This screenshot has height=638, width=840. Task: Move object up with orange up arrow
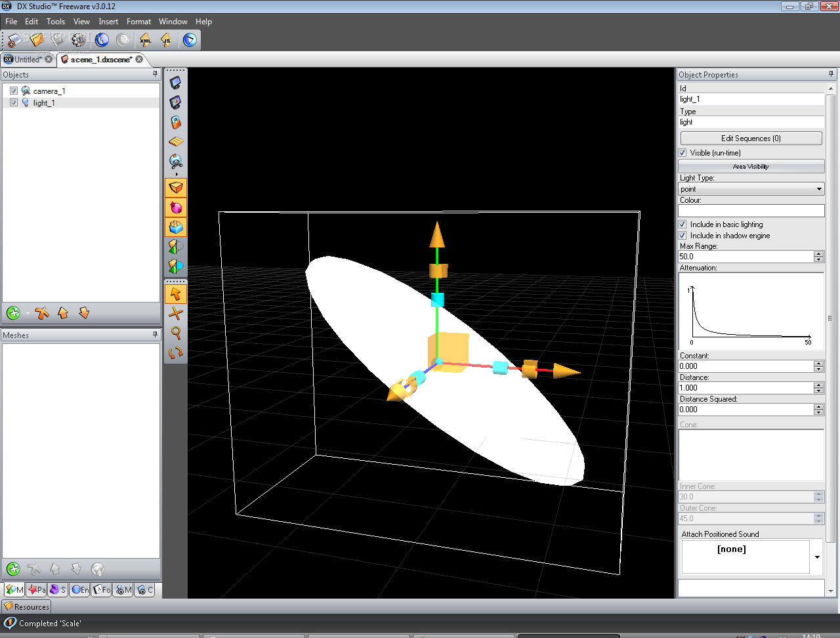[x=63, y=313]
